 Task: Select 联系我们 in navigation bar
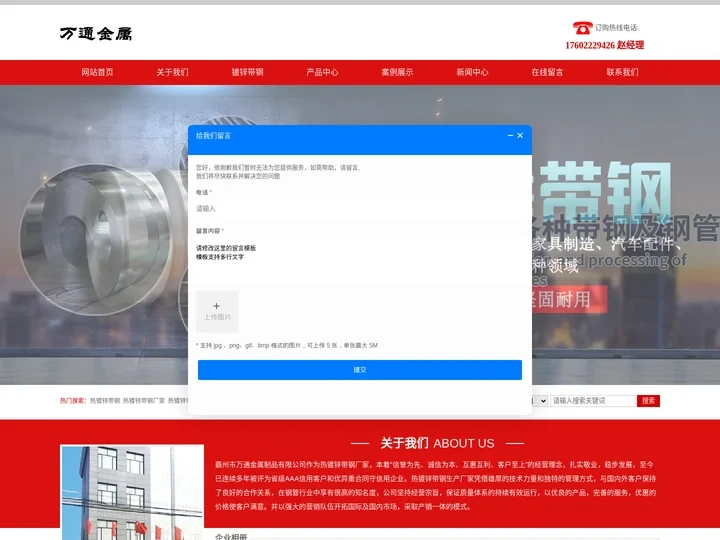622,72
